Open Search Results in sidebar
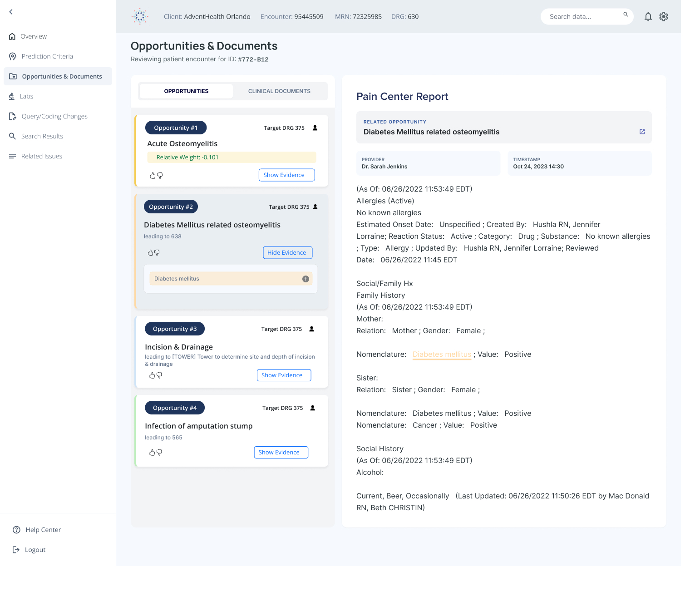The height and width of the screenshot is (616, 685). point(36,136)
